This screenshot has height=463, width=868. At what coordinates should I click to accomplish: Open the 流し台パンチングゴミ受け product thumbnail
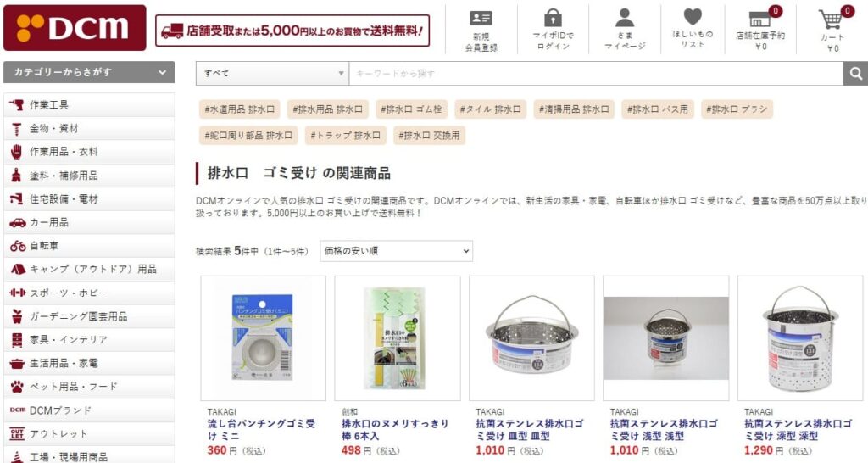click(x=263, y=337)
